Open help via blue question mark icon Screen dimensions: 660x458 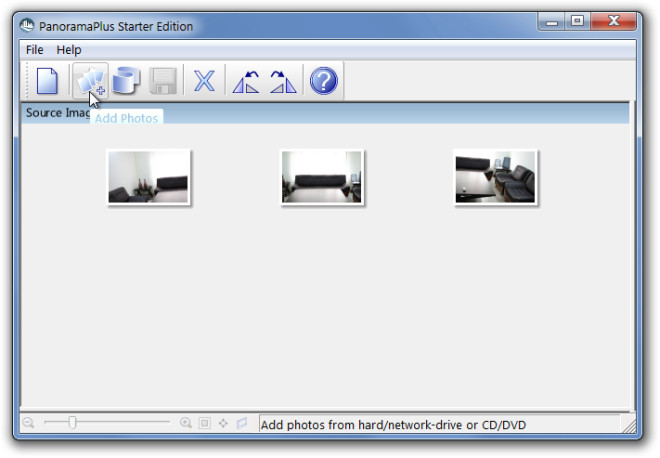pyautogui.click(x=324, y=81)
